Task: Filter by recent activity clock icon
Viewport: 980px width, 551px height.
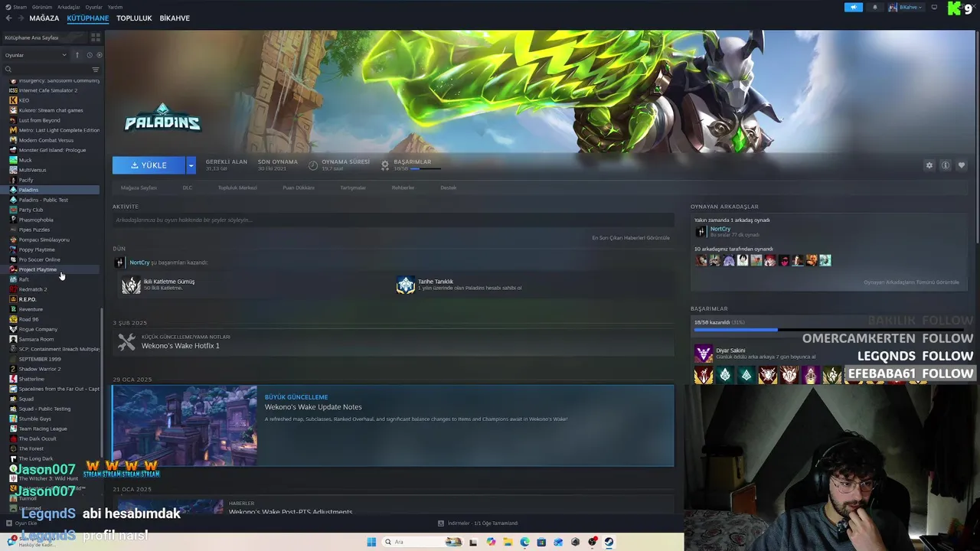Action: pyautogui.click(x=89, y=55)
